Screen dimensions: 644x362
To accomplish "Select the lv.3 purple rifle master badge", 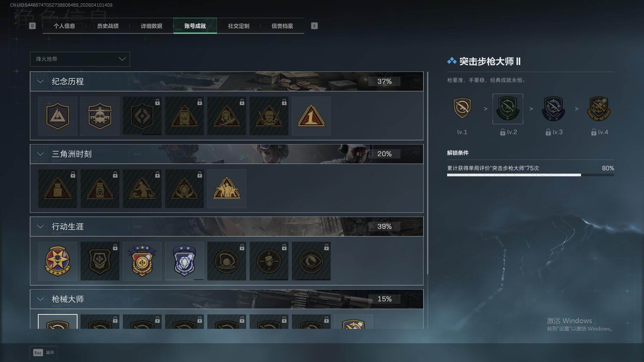I will click(x=553, y=109).
